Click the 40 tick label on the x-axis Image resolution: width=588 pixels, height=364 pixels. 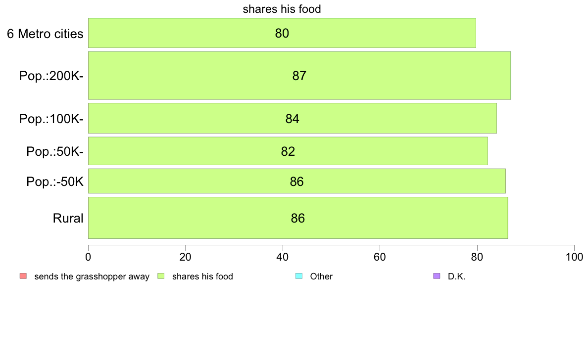click(x=283, y=257)
